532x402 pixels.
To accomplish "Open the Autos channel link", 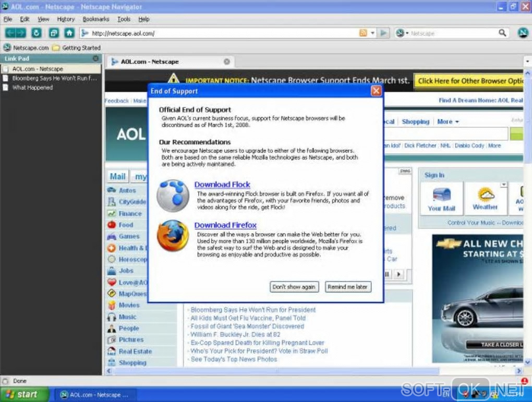I will coord(127,190).
